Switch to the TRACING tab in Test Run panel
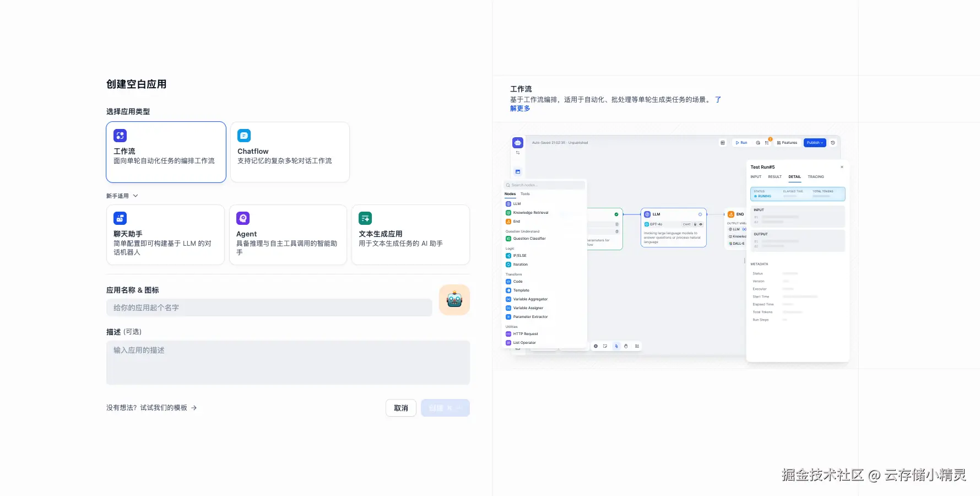980x496 pixels. [x=816, y=176]
